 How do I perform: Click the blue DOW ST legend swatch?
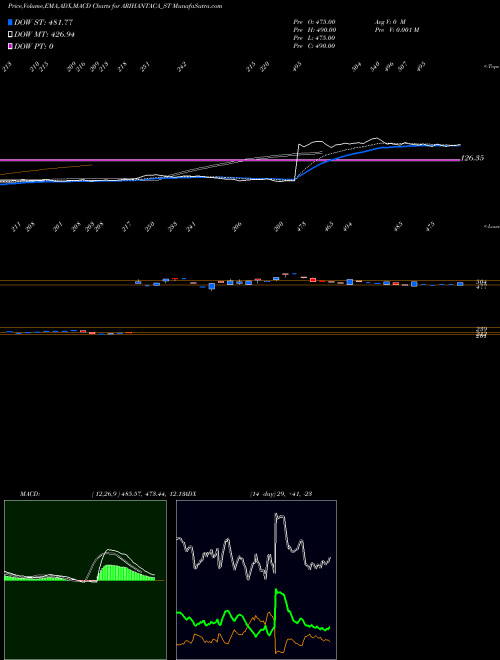coord(10,22)
